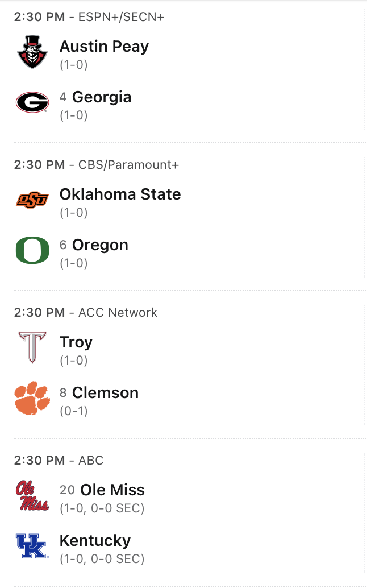
Task: Click the 2:30 PM ACC Network game header
Action: (86, 312)
